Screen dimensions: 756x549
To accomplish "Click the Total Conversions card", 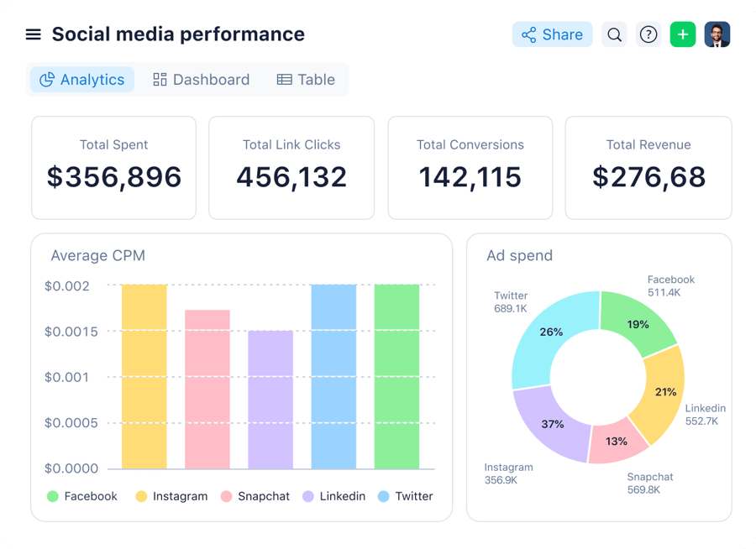I will coord(470,168).
